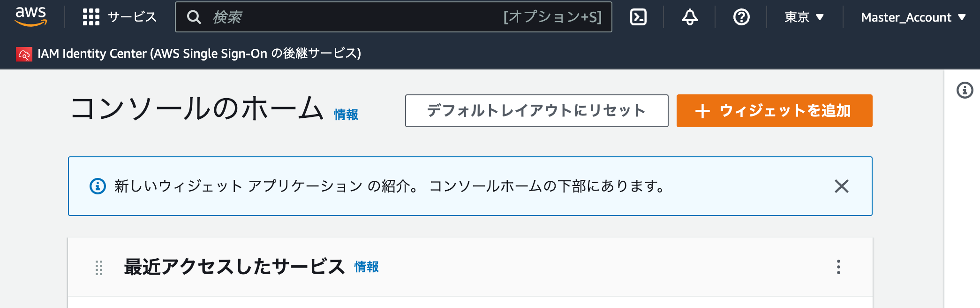The height and width of the screenshot is (308, 980).
Task: Open the サービス menu label
Action: coord(132,17)
